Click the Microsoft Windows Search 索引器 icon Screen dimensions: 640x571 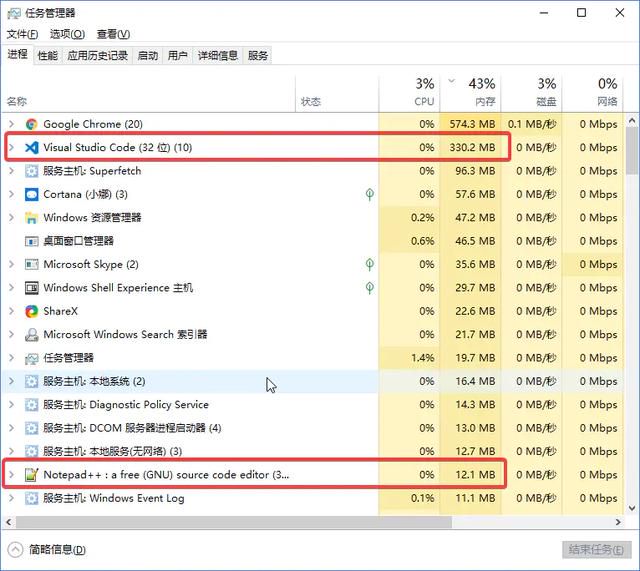[31, 335]
